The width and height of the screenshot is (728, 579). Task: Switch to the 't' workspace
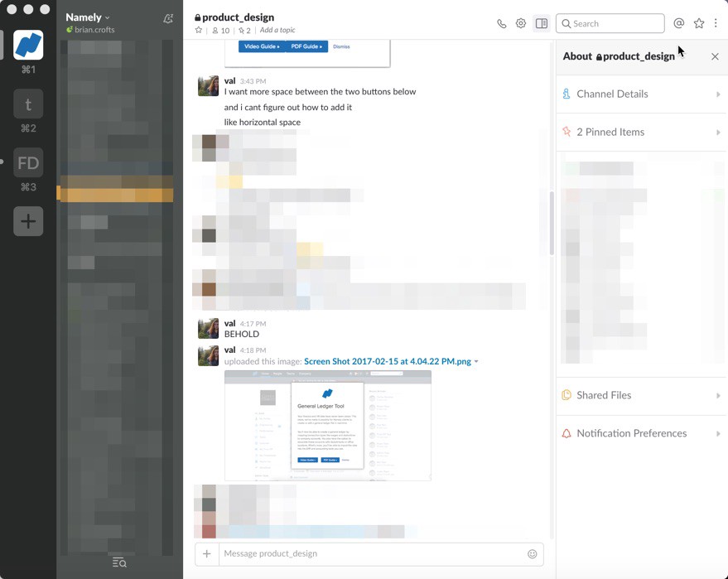pyautogui.click(x=28, y=104)
